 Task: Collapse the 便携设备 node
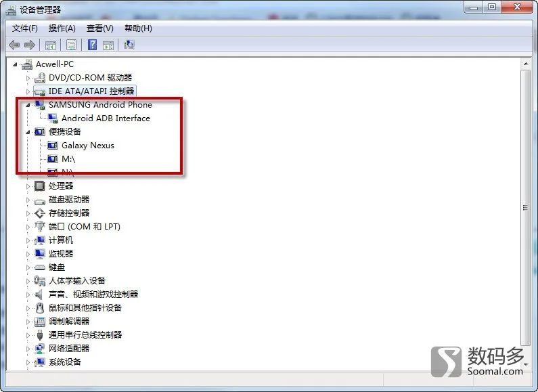28,132
